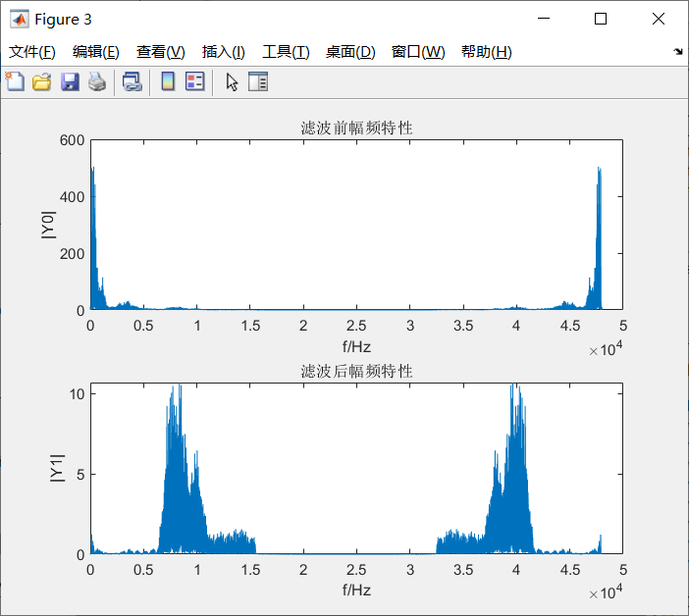The width and height of the screenshot is (689, 616).
Task: Click the 600 tick label on top plot
Action: 72,140
